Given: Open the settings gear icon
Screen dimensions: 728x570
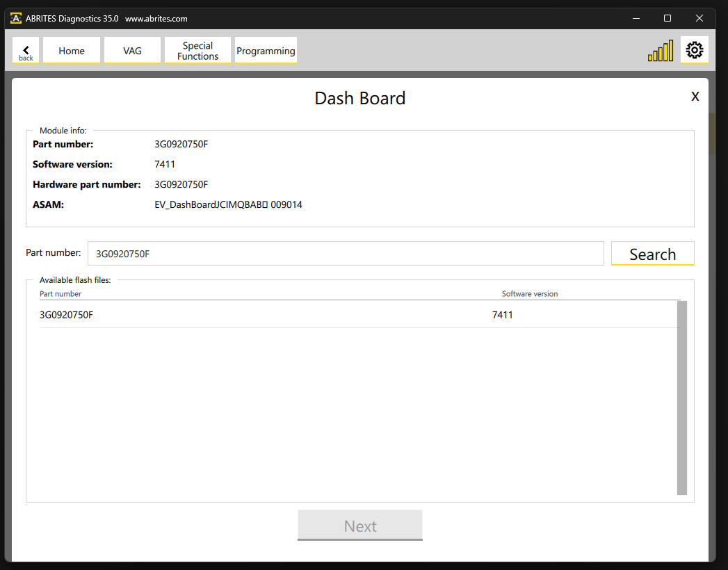Looking at the screenshot, I should click(694, 50).
